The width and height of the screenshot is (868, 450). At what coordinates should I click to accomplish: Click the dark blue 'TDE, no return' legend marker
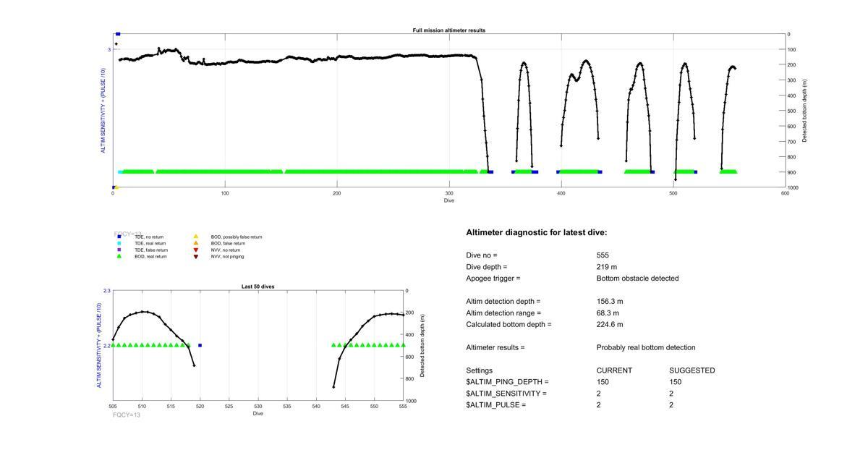[119, 237]
